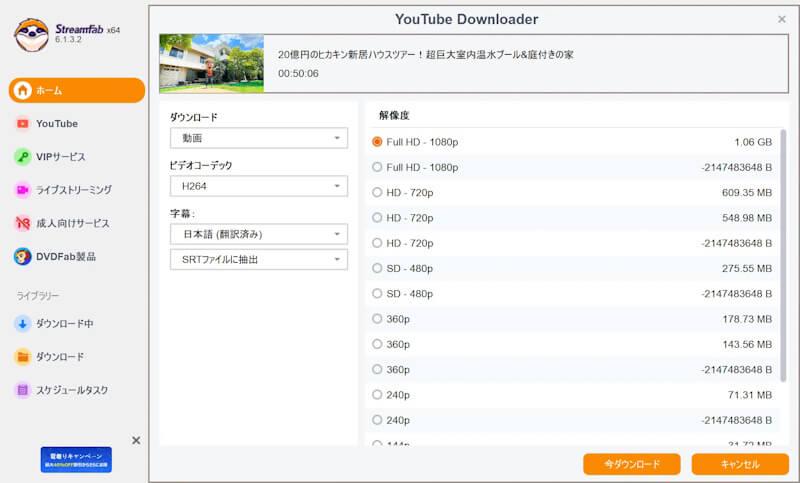The image size is (800, 483).
Task: Click the resolution list vertical scrollbar
Action: click(783, 255)
